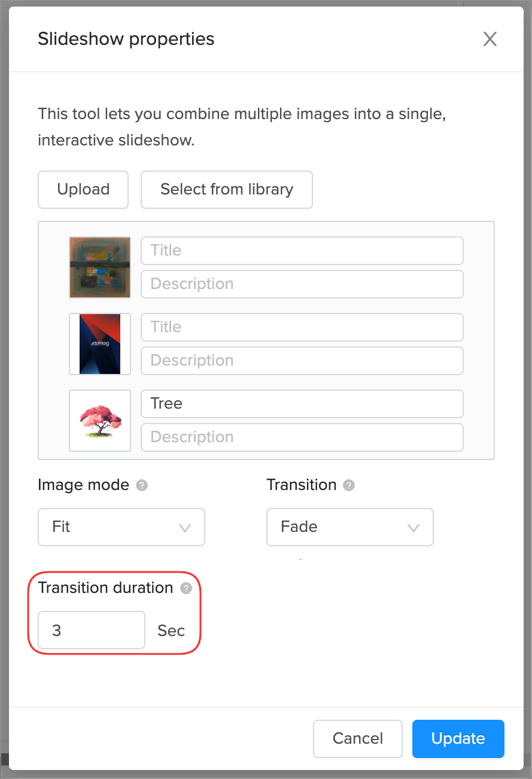The height and width of the screenshot is (779, 532).
Task: Focus the second image's Description field
Action: [x=302, y=360]
